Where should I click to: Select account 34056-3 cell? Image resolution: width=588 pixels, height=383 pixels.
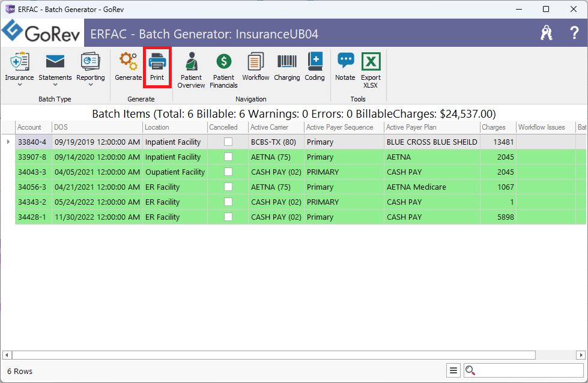(34, 187)
